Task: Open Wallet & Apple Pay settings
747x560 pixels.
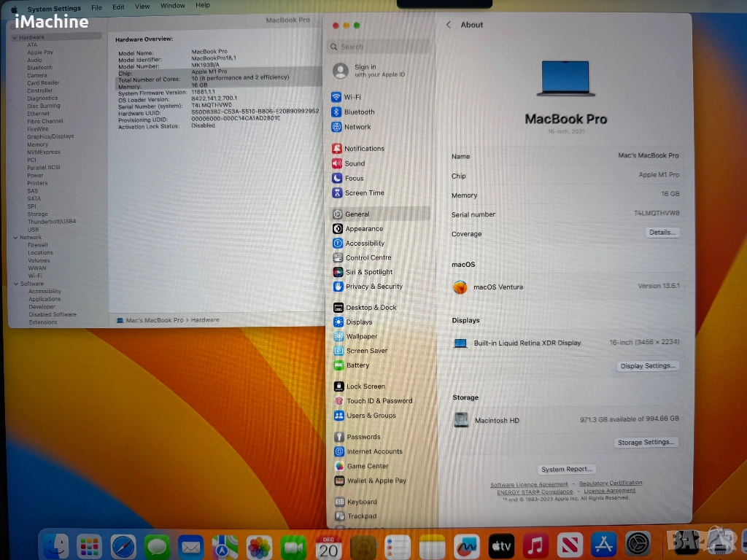Action: 376,481
